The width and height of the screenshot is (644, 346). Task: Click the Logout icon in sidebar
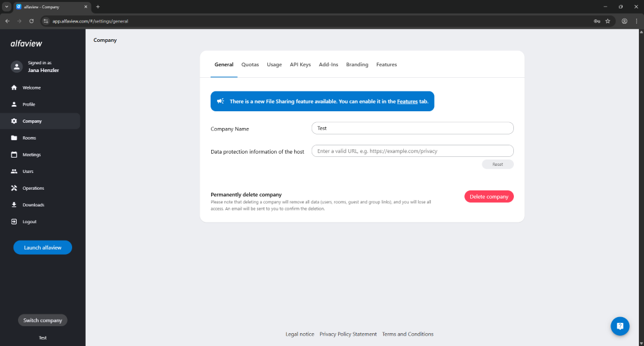pyautogui.click(x=14, y=221)
